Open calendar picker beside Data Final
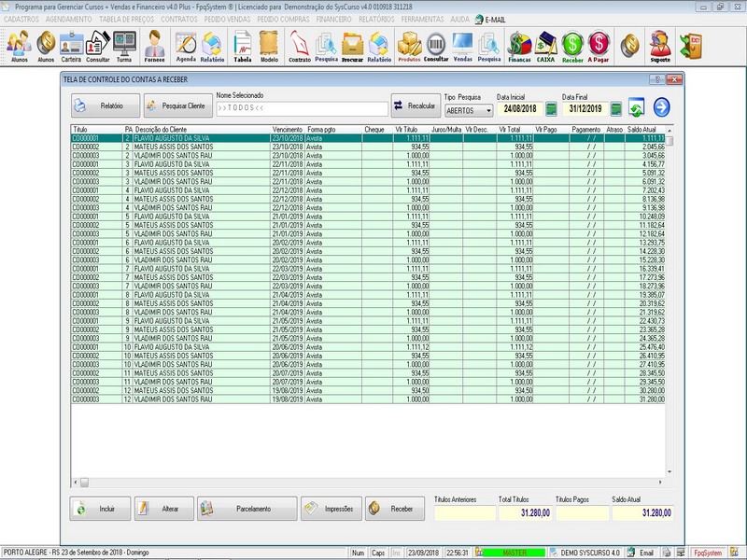This screenshot has height=560, width=747. pyautogui.click(x=616, y=109)
